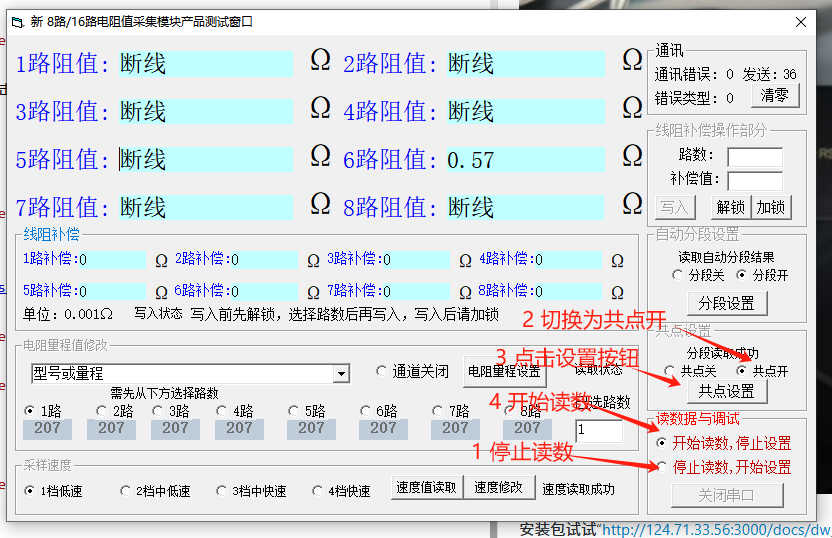Click the 清零 clear errors button
This screenshot has height=538, width=832.
pyautogui.click(x=774, y=96)
